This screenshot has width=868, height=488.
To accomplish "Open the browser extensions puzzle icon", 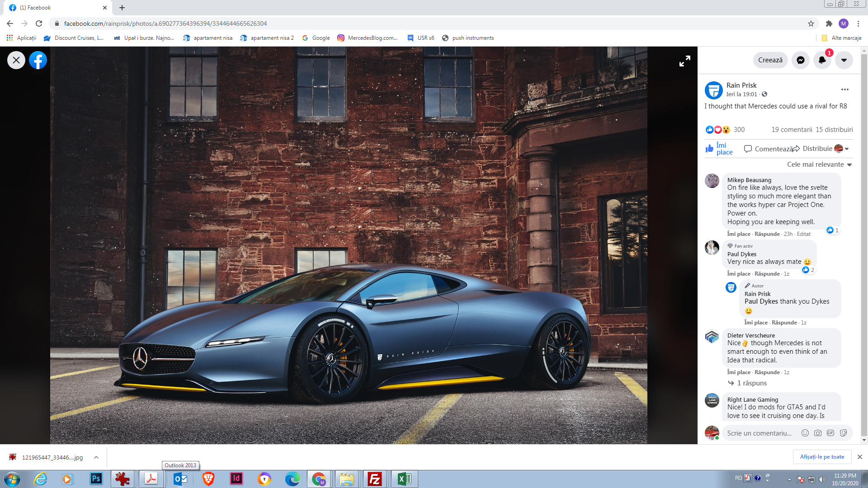I will (x=829, y=23).
